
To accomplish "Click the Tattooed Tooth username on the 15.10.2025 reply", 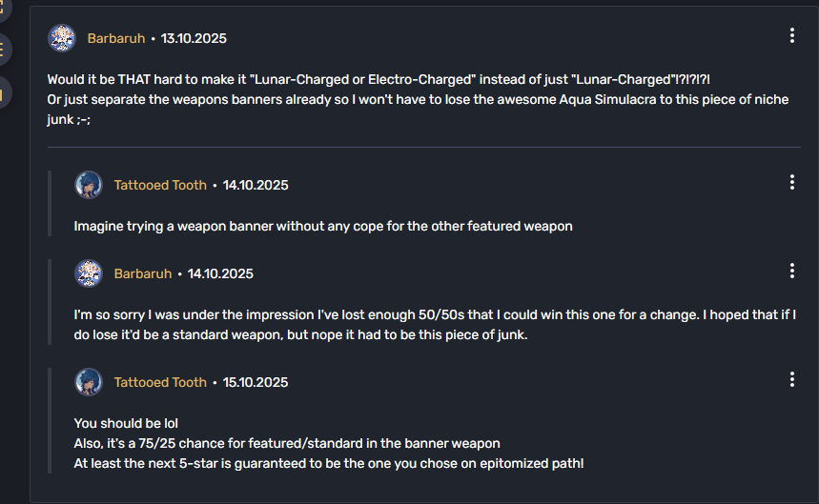I will click(160, 382).
